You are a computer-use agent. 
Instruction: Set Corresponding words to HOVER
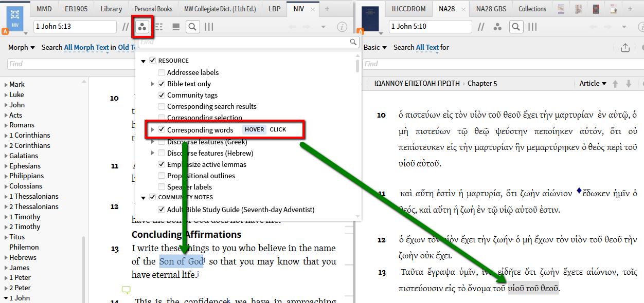coord(255,129)
